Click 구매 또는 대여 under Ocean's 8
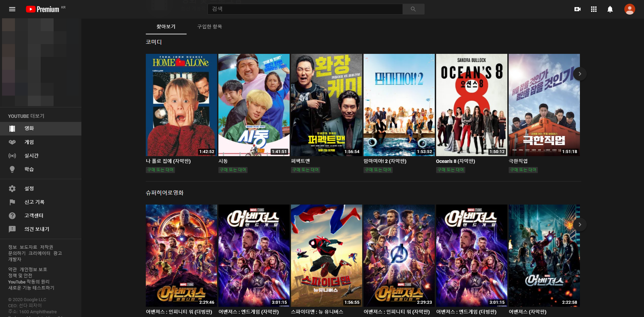 pos(451,170)
